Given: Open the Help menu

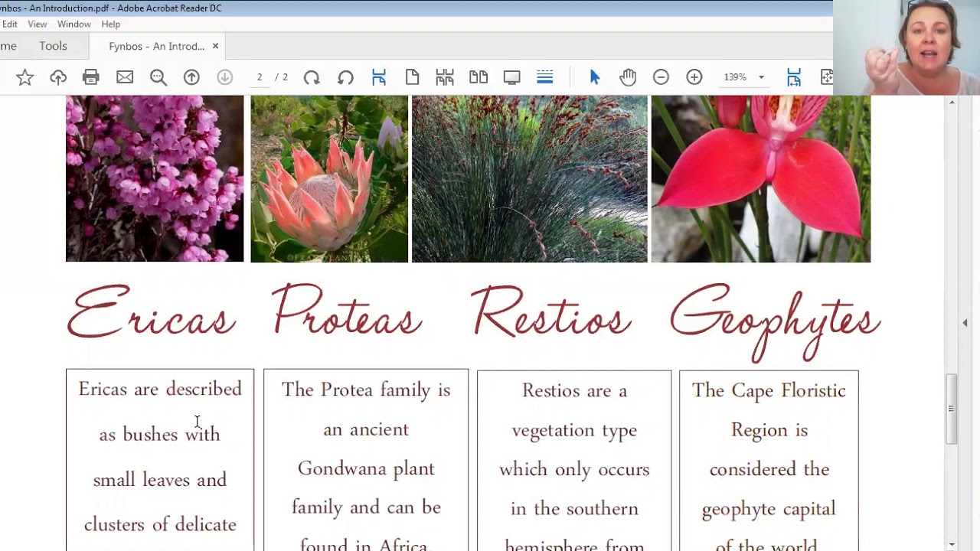Looking at the screenshot, I should 111,24.
